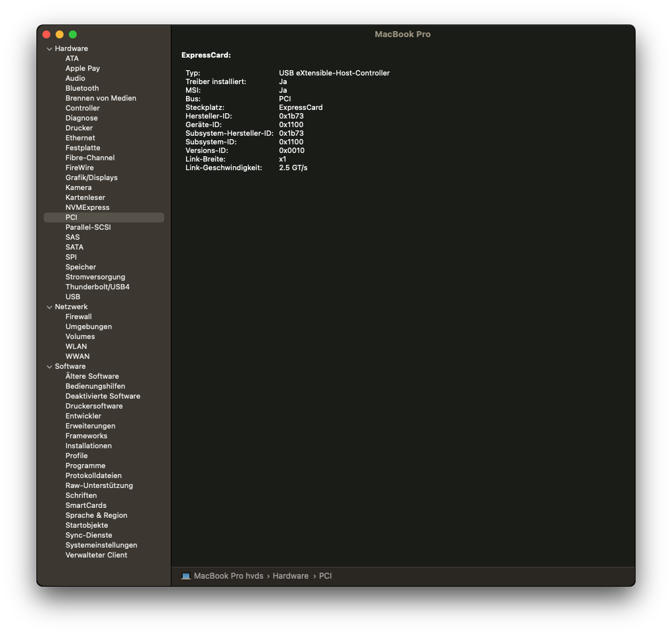Select Startobjekte in the sidebar

pyautogui.click(x=87, y=525)
